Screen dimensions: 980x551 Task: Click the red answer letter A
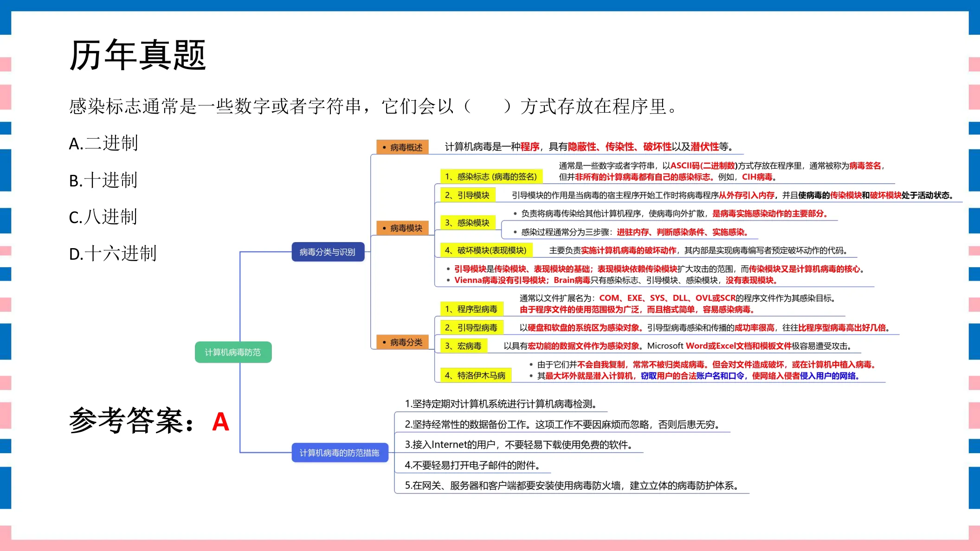tap(220, 422)
